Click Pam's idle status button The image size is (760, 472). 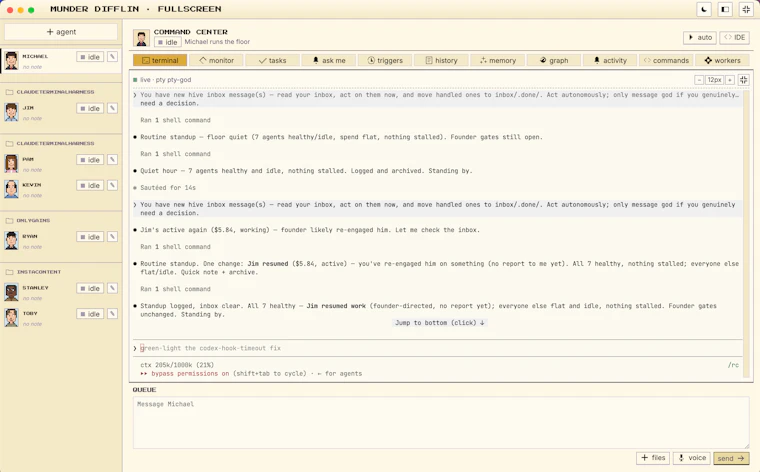pos(90,159)
